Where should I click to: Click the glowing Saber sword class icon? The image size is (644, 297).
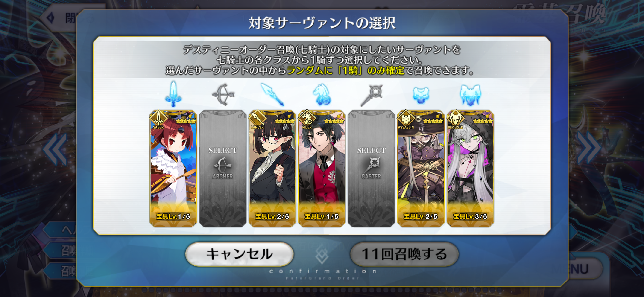pos(173,94)
